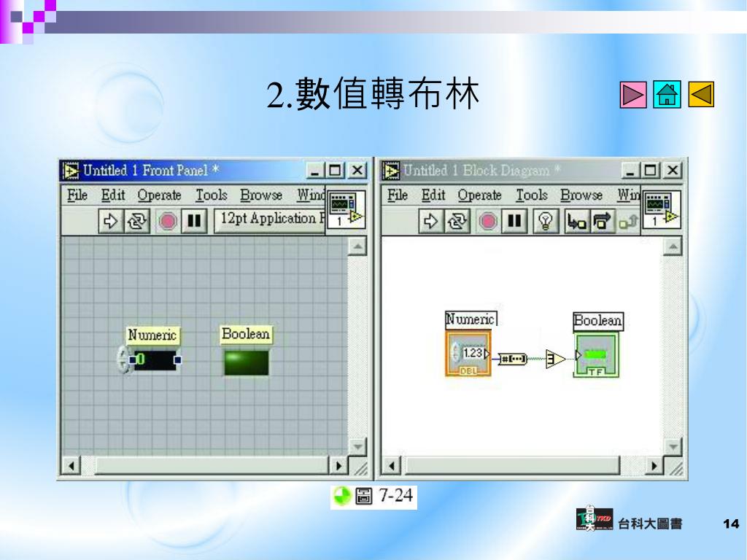Click Pause button in Block Diagram toolbar
The image size is (747, 560).
click(514, 222)
